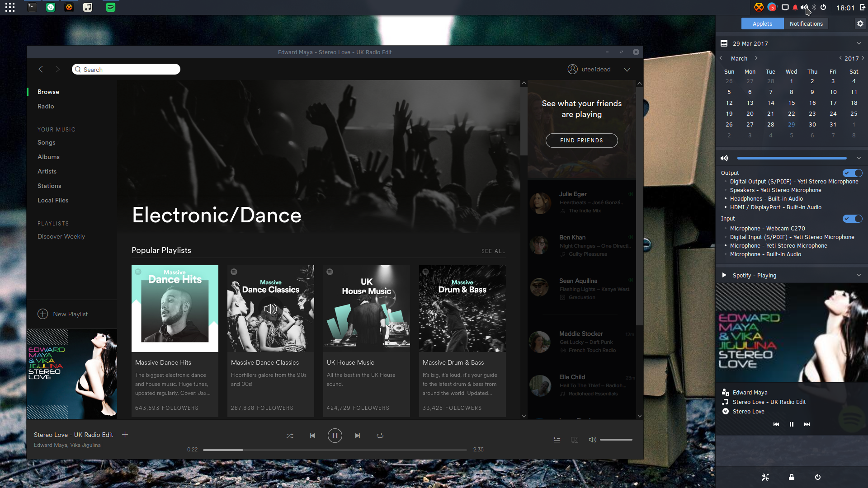The image size is (868, 488).
Task: Open Songs under Your Music
Action: [47, 142]
